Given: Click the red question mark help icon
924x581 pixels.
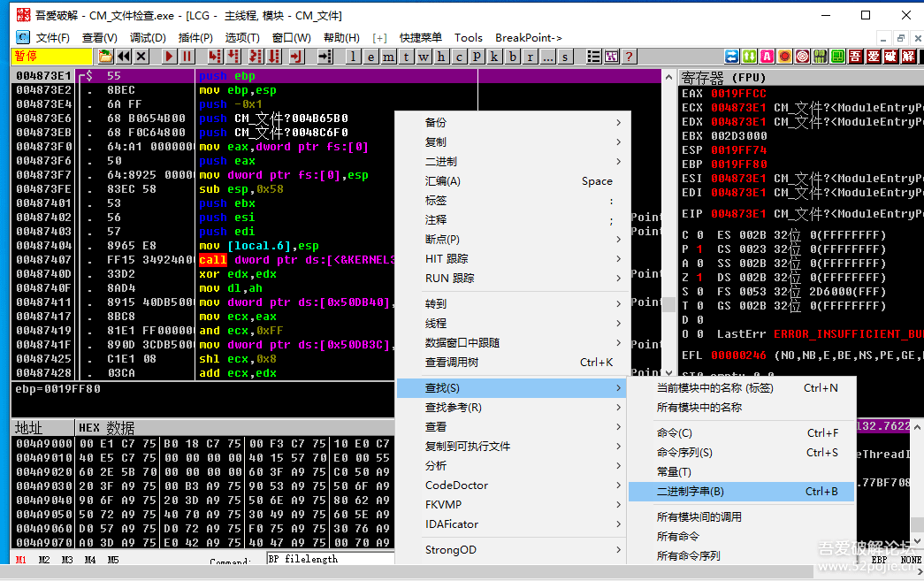Looking at the screenshot, I should (x=629, y=57).
